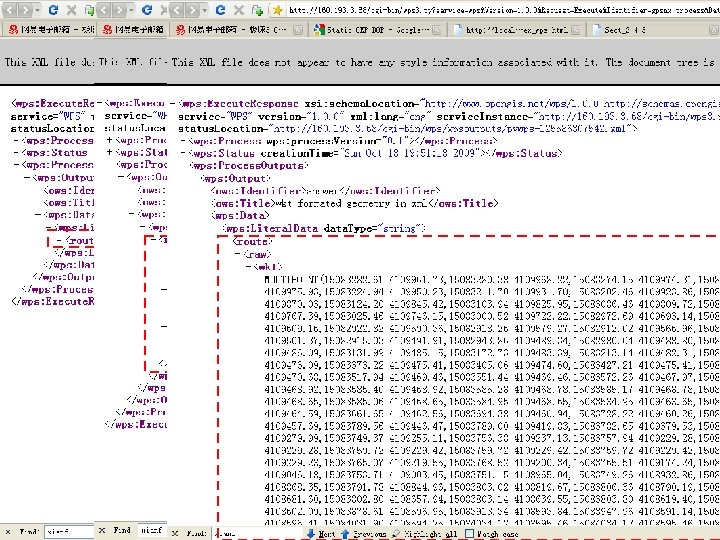
Task: Click Highlight all in the find bar
Action: pos(425,534)
